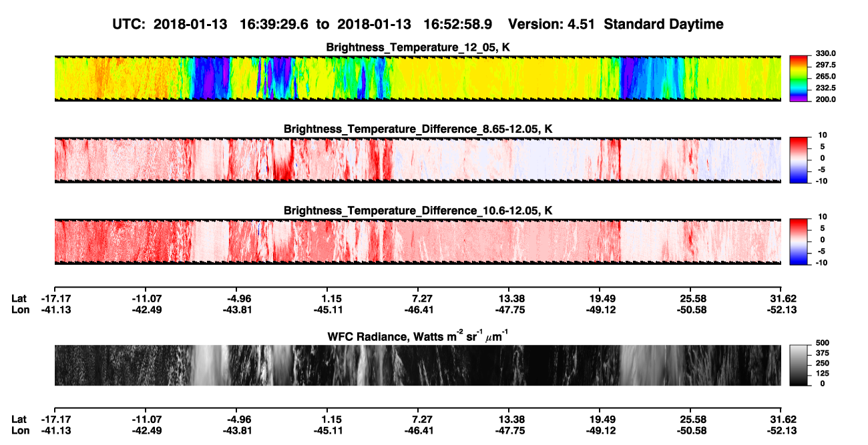Click the 'Brightness_Temperature_Difference_8.65-12.05, K' title
The image size is (868, 445).
coord(417,129)
